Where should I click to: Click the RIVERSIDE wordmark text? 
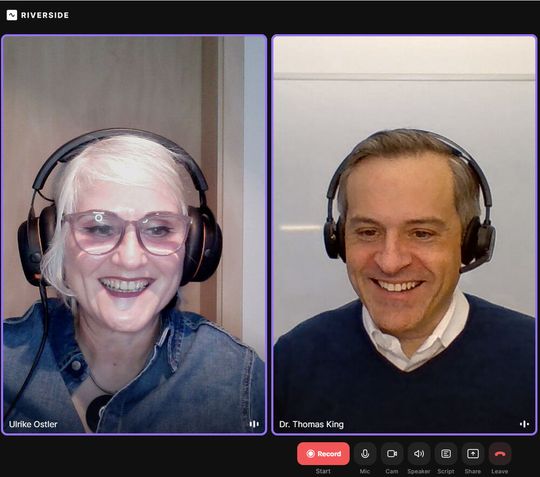(45, 15)
